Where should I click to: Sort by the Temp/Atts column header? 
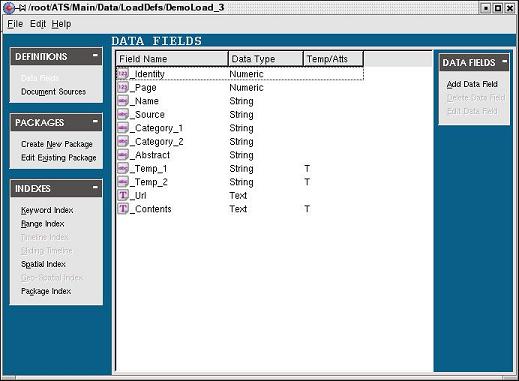[333, 59]
